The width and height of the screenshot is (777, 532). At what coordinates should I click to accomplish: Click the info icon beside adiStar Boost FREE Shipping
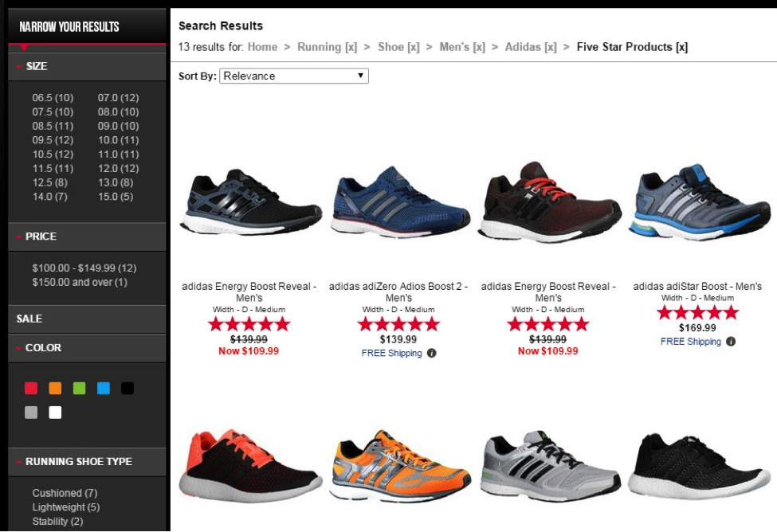731,342
